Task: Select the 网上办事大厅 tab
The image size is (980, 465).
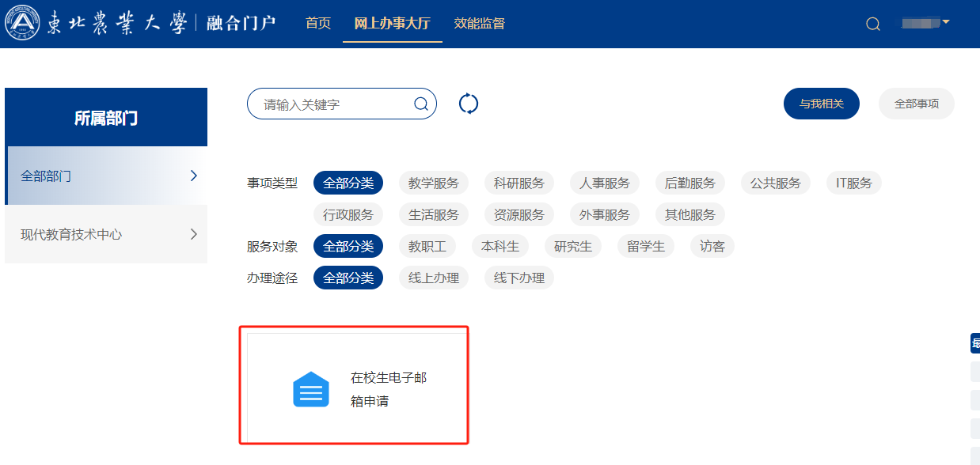Action: click(x=393, y=23)
